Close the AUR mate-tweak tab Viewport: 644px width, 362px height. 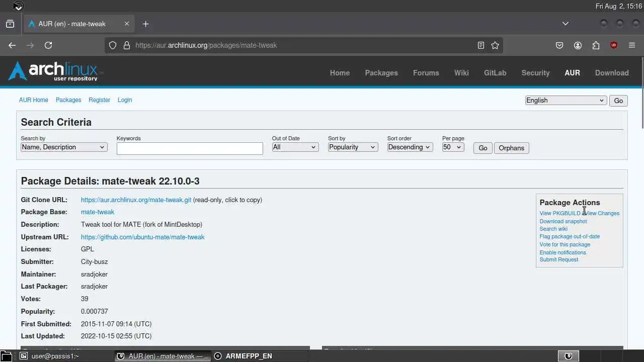click(127, 24)
